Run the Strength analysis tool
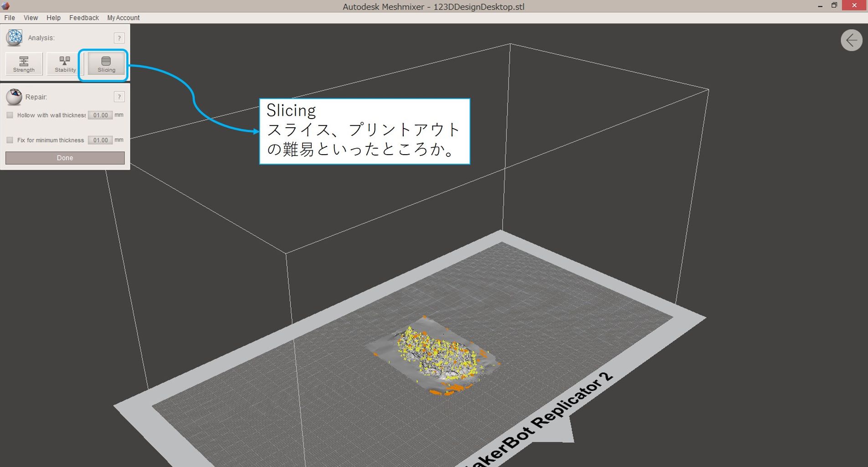 tap(24, 64)
